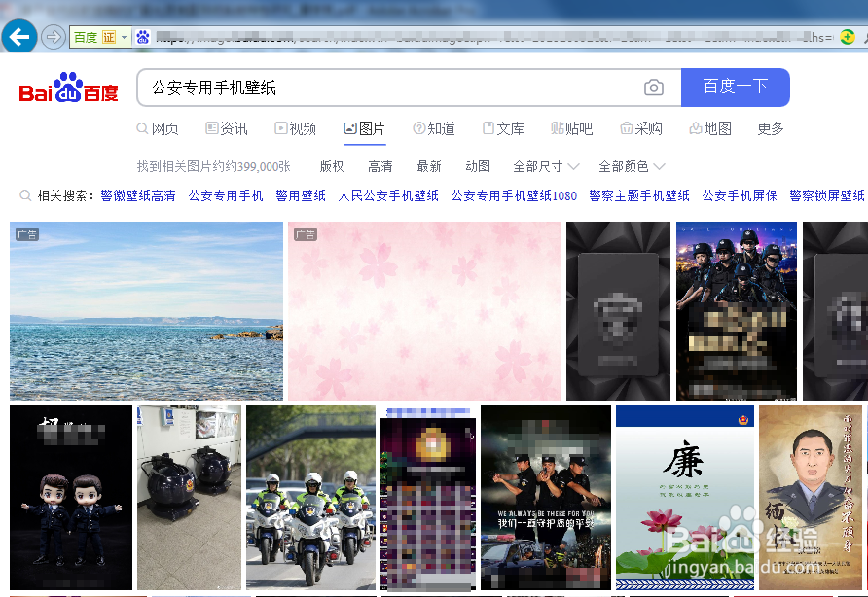Click the picture icon next to 图片 tab
Image resolution: width=868 pixels, height=597 pixels.
pyautogui.click(x=351, y=128)
